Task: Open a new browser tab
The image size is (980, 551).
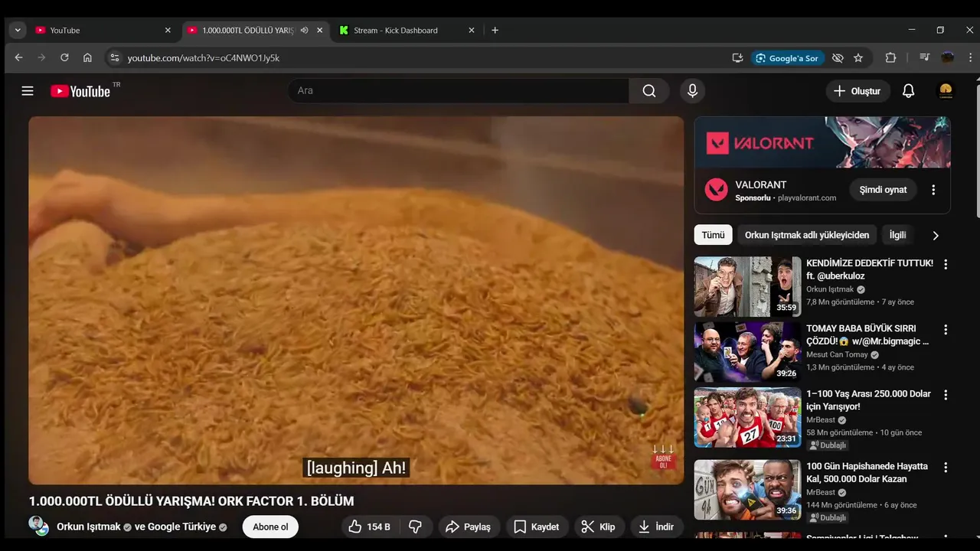Action: pyautogui.click(x=495, y=31)
